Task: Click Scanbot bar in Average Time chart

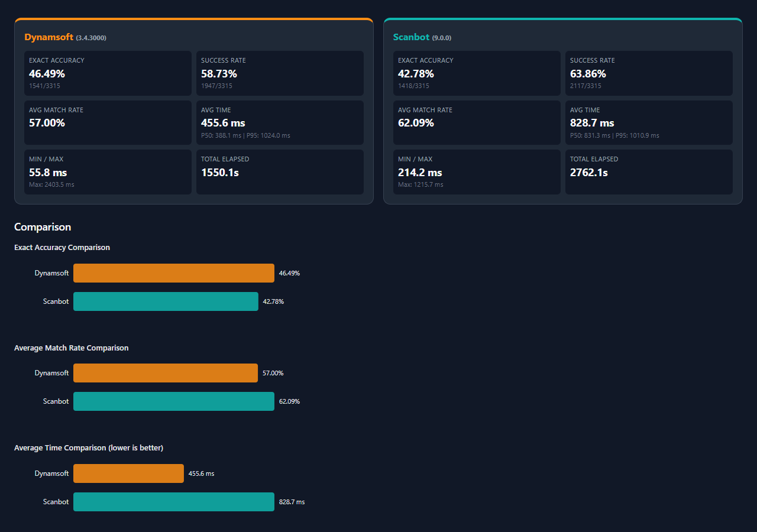Action: 174,502
